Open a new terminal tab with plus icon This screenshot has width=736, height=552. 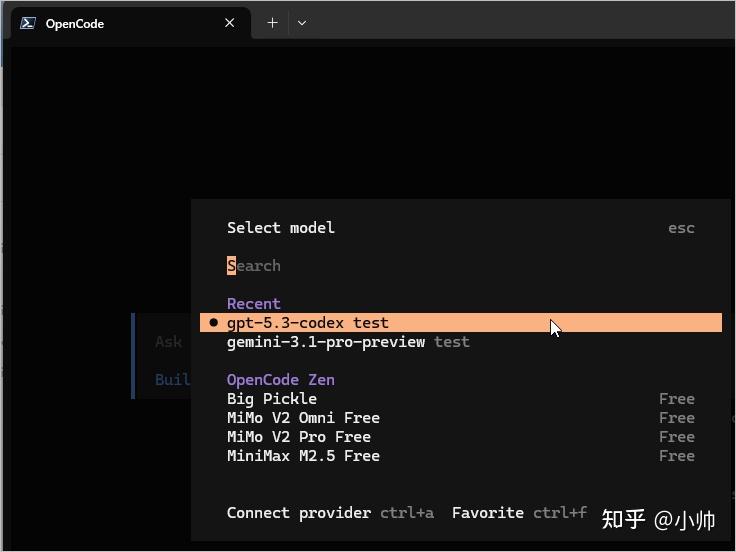point(272,23)
